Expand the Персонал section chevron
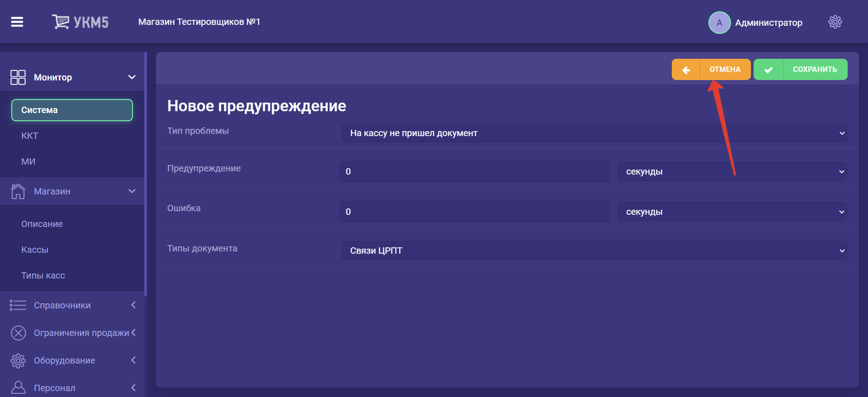This screenshot has width=868, height=397. tap(133, 388)
